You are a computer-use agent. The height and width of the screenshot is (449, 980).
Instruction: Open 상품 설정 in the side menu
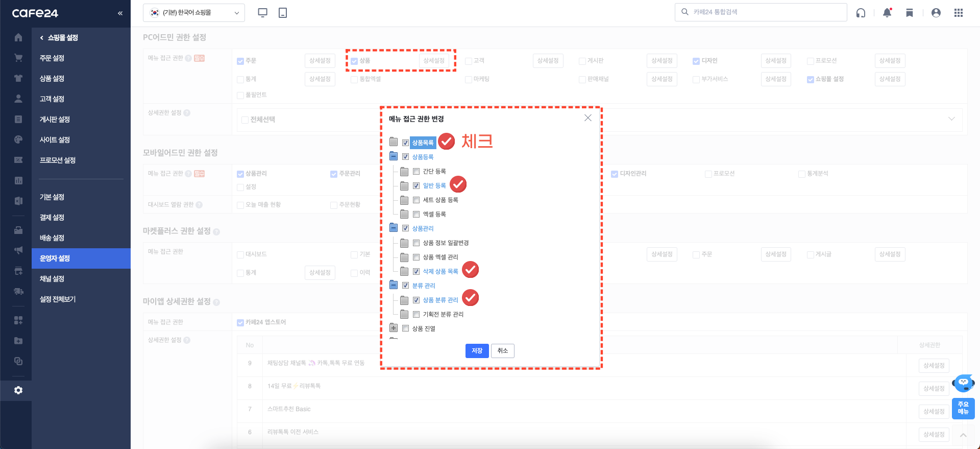[52, 79]
